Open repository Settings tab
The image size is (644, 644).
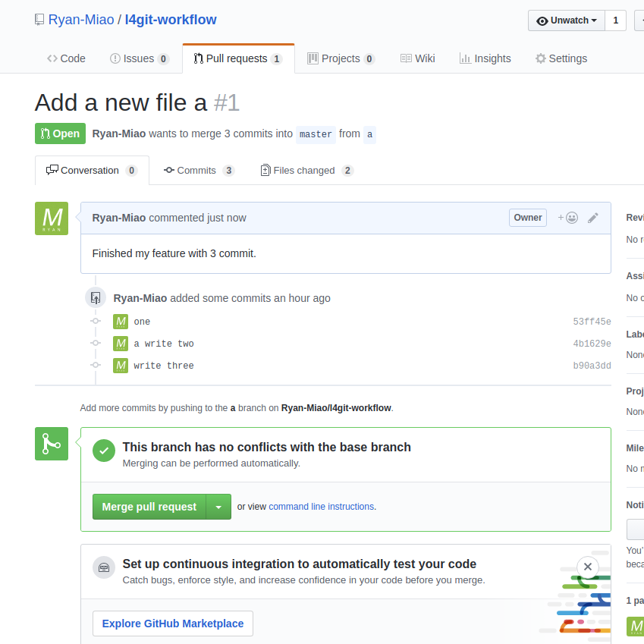coord(561,58)
